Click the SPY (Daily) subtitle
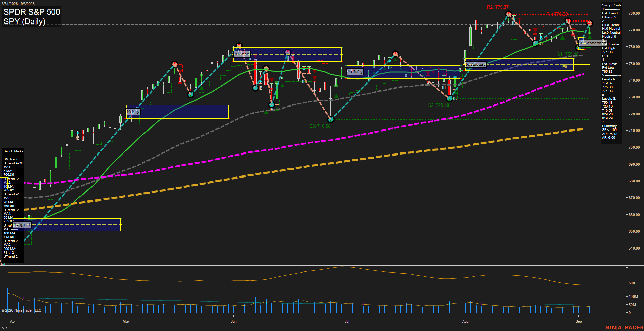This screenshot has height=331, width=644. [24, 21]
